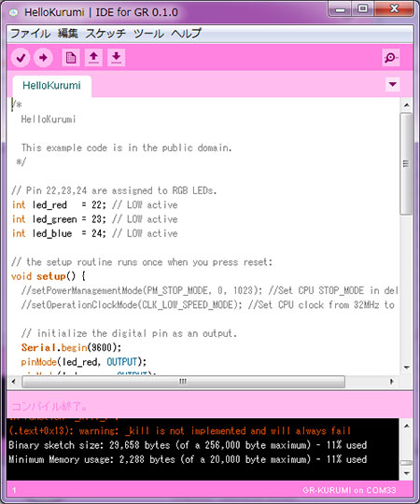Click the HelloKurumi comment header line
The image size is (420, 504).
[x=49, y=119]
